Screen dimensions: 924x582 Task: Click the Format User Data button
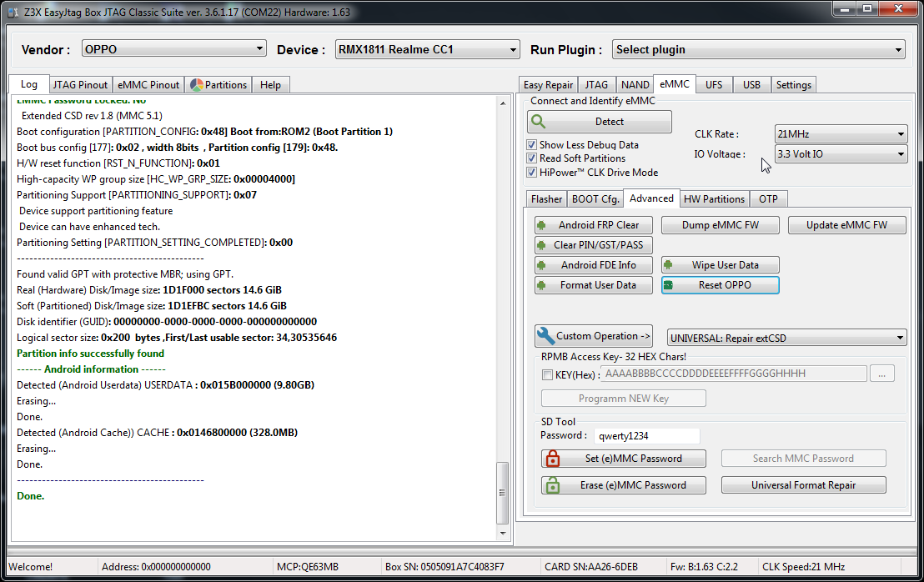[593, 285]
